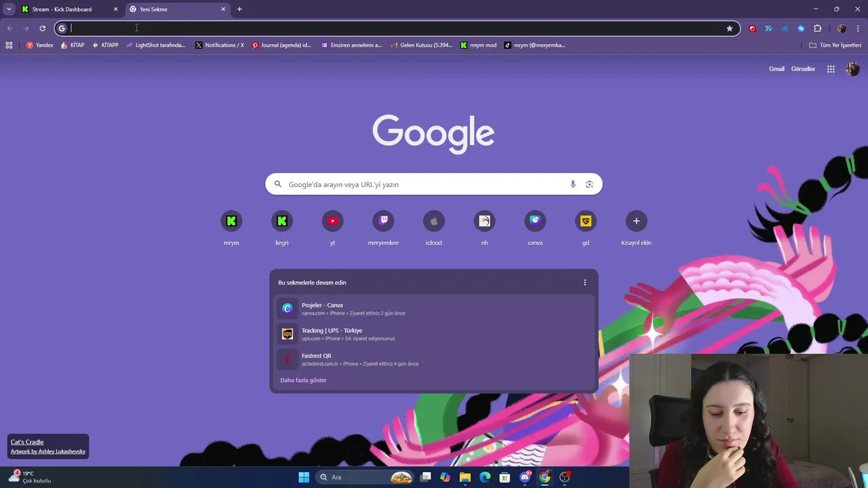Image resolution: width=868 pixels, height=488 pixels.
Task: Resume the Fastrest QR tab
Action: point(434,359)
